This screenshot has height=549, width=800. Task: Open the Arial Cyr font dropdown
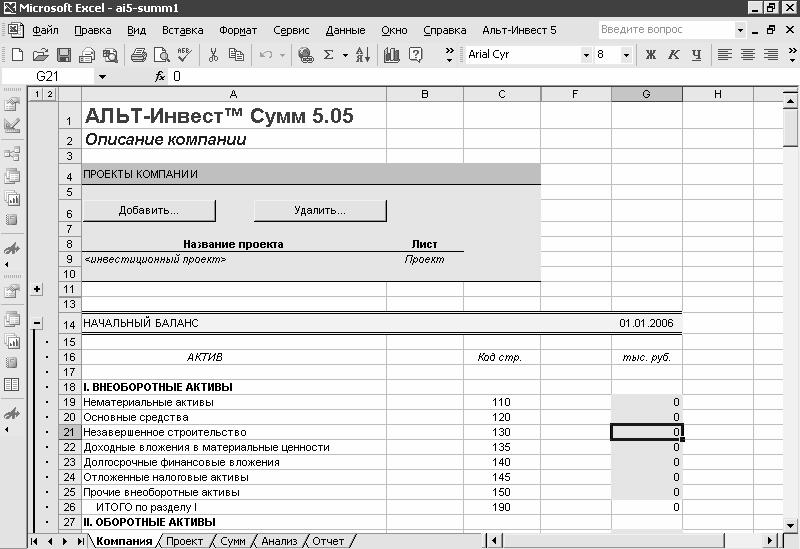click(x=586, y=55)
